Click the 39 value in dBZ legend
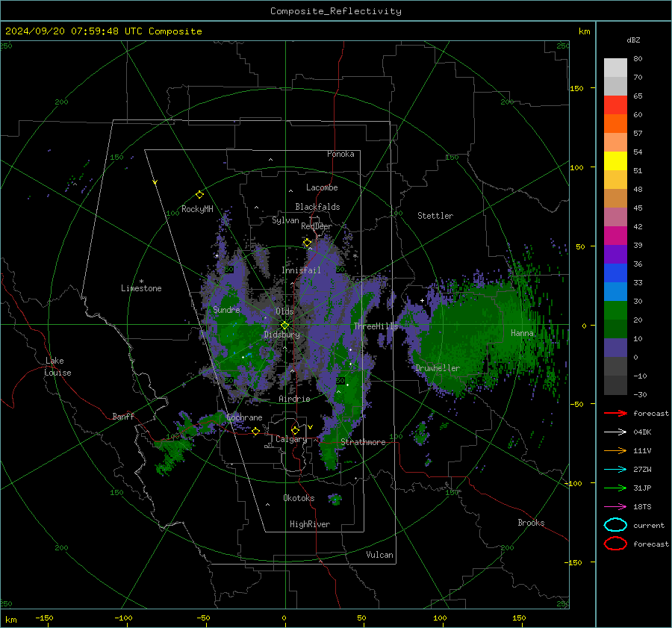The image size is (672, 628). 638,245
